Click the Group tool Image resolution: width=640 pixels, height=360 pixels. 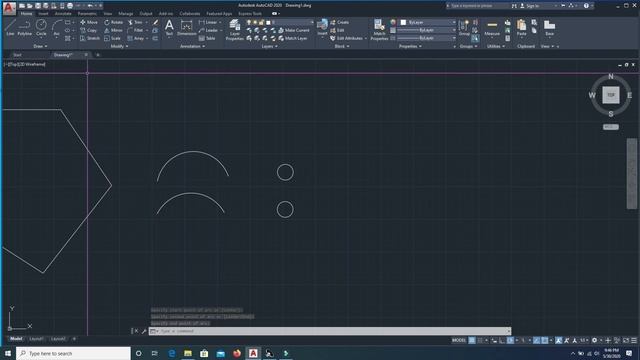click(464, 28)
